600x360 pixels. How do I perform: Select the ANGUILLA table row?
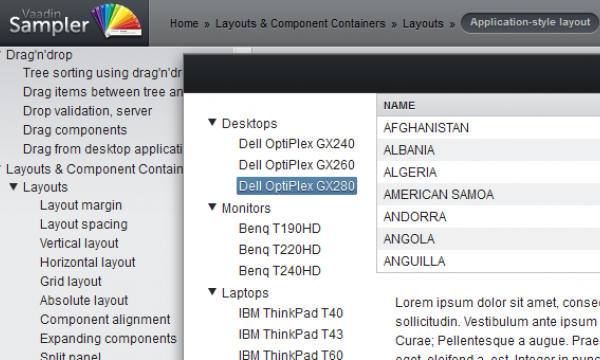pos(488,261)
